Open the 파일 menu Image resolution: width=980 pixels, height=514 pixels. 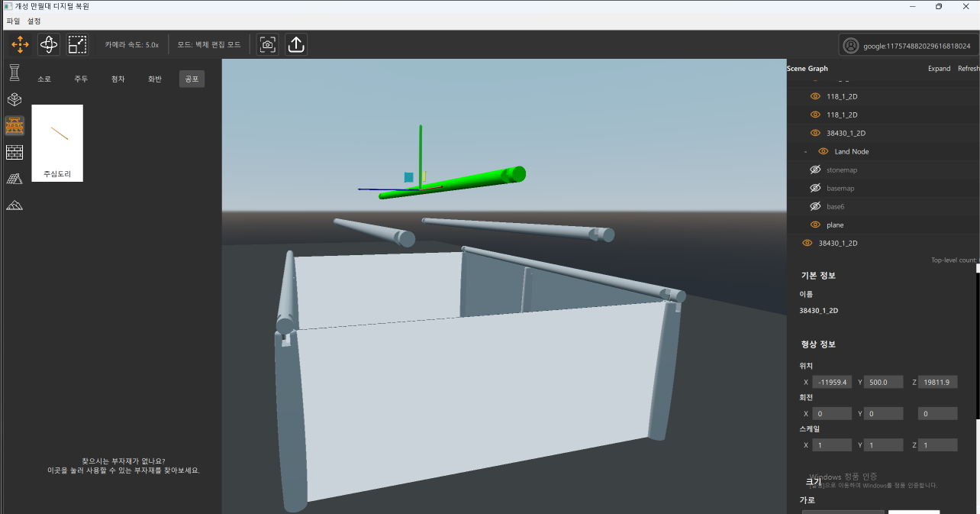click(13, 21)
